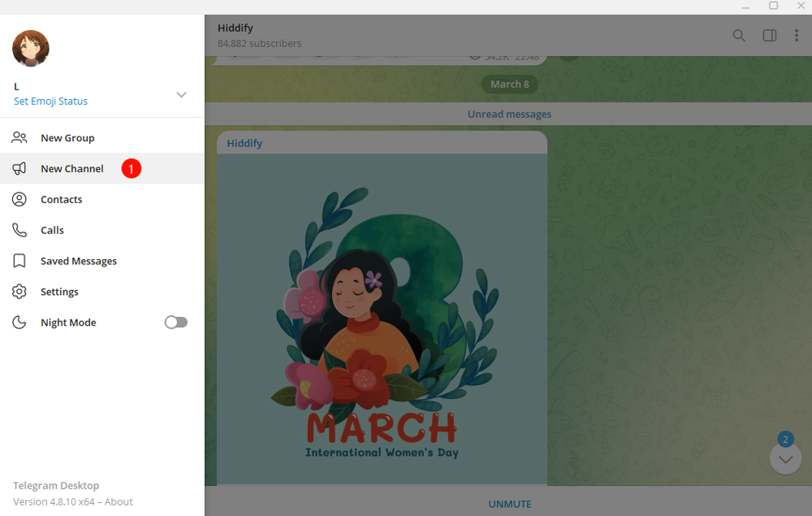Image resolution: width=812 pixels, height=516 pixels.
Task: Click the UNMUTE button
Action: point(510,504)
